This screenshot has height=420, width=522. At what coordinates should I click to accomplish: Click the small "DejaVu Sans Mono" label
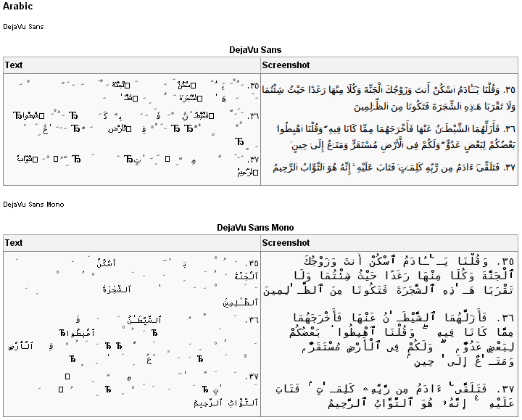33,205
